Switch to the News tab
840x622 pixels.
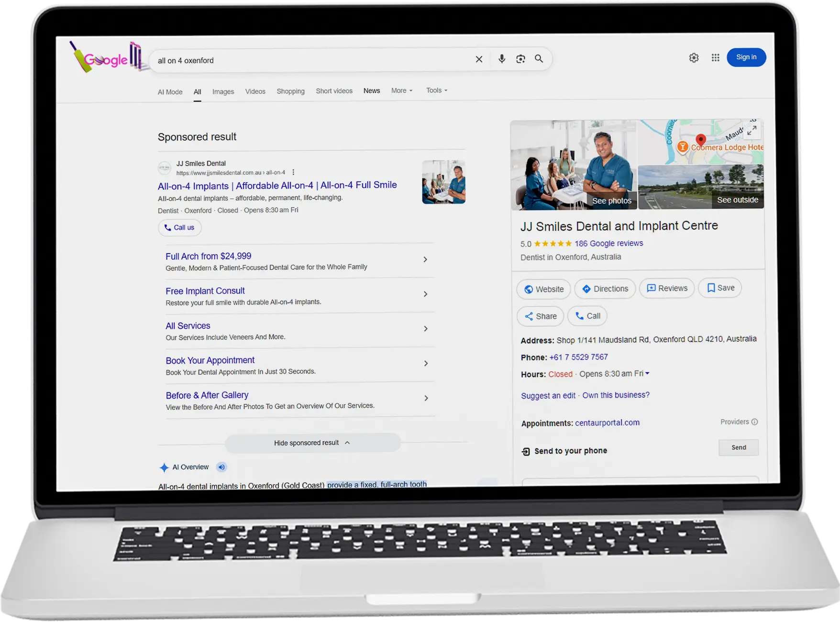coord(371,90)
